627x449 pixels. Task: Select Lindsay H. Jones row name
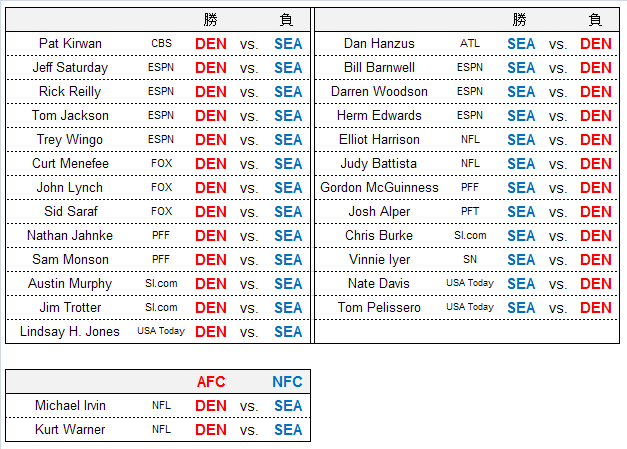click(70, 331)
